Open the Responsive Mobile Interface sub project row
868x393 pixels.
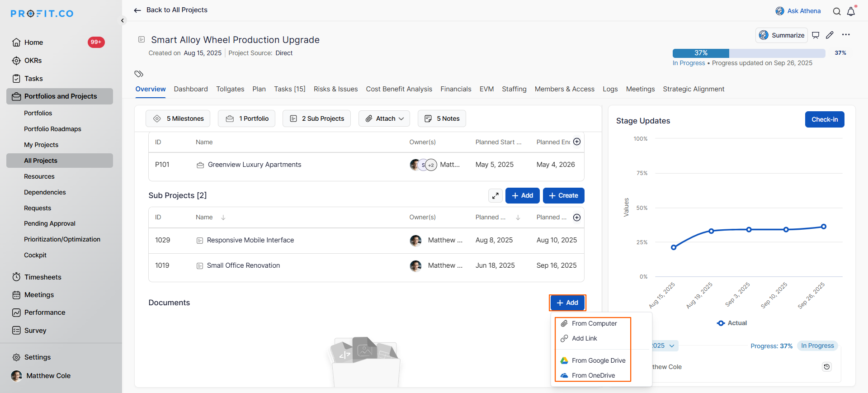pos(250,240)
